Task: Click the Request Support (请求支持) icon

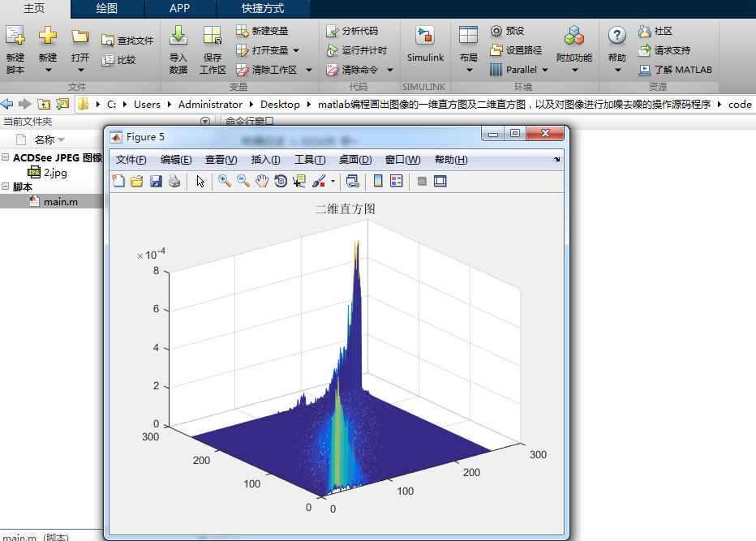Action: click(645, 50)
